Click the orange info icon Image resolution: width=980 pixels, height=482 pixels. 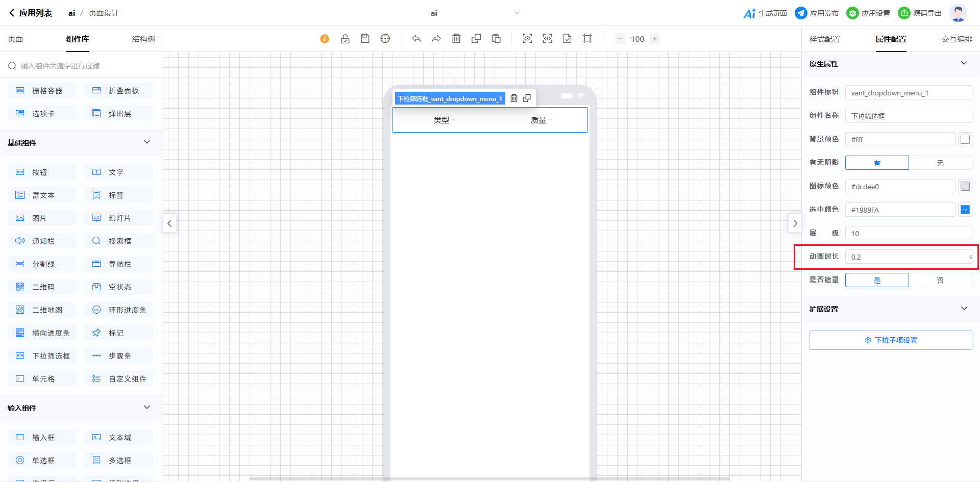pos(325,39)
